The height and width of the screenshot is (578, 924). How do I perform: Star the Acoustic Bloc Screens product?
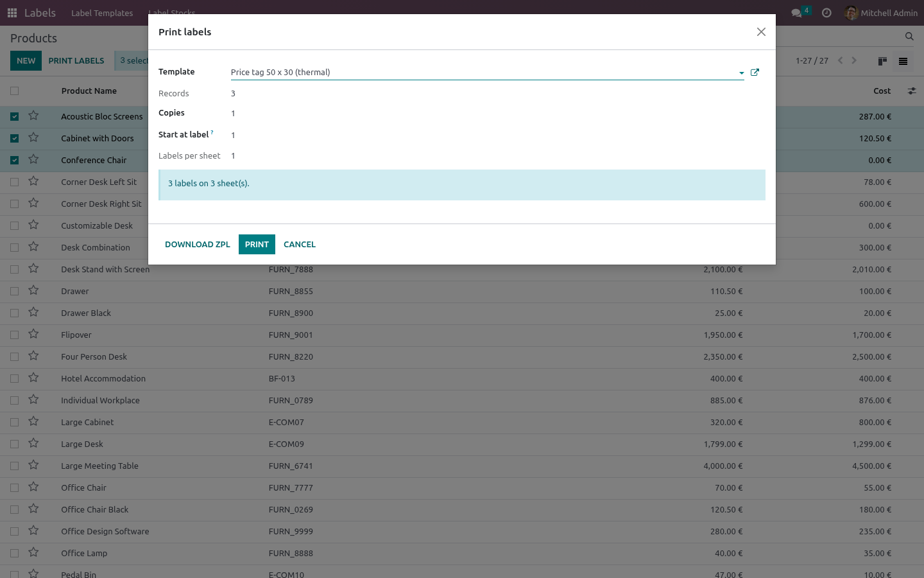[x=33, y=116]
